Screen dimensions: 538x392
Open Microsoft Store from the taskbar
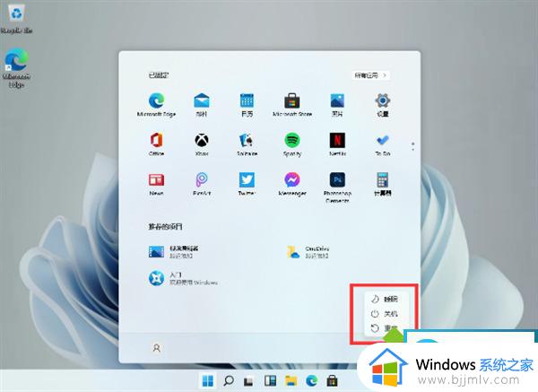(x=332, y=380)
